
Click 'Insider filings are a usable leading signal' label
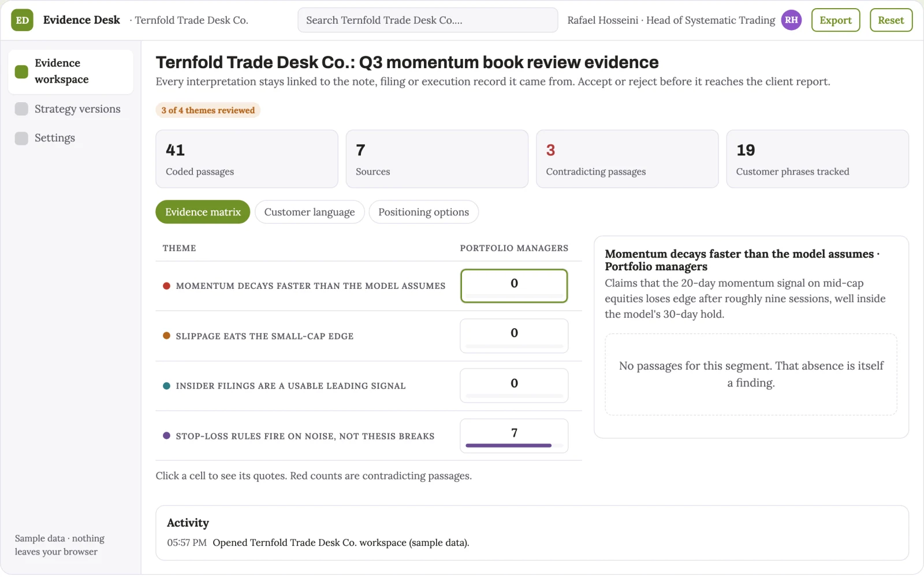[x=290, y=386]
